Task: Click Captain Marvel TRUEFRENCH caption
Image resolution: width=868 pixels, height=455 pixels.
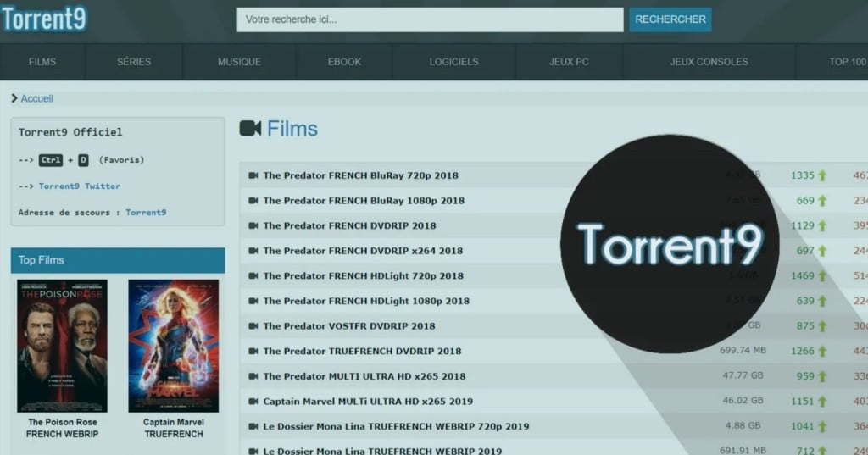Action: point(174,428)
